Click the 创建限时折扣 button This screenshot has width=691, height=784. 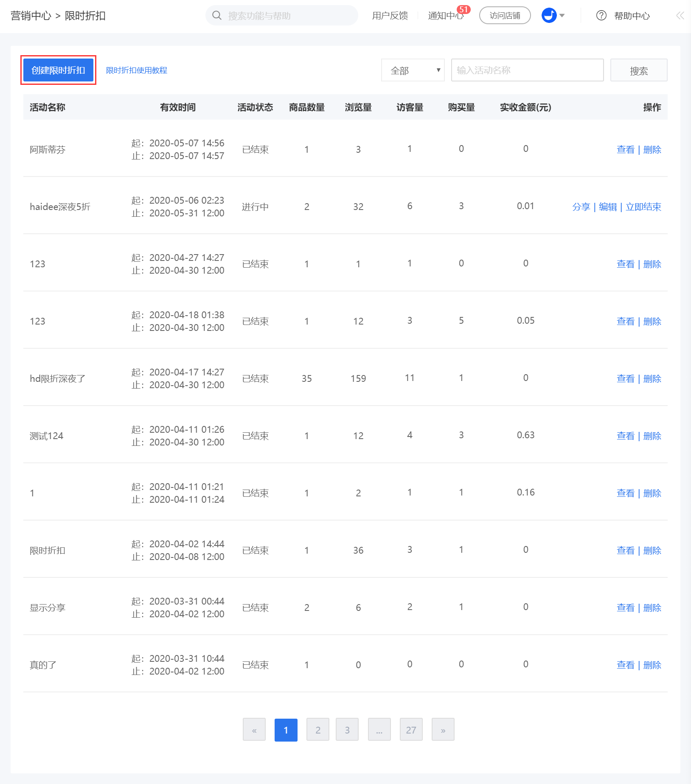click(x=58, y=70)
